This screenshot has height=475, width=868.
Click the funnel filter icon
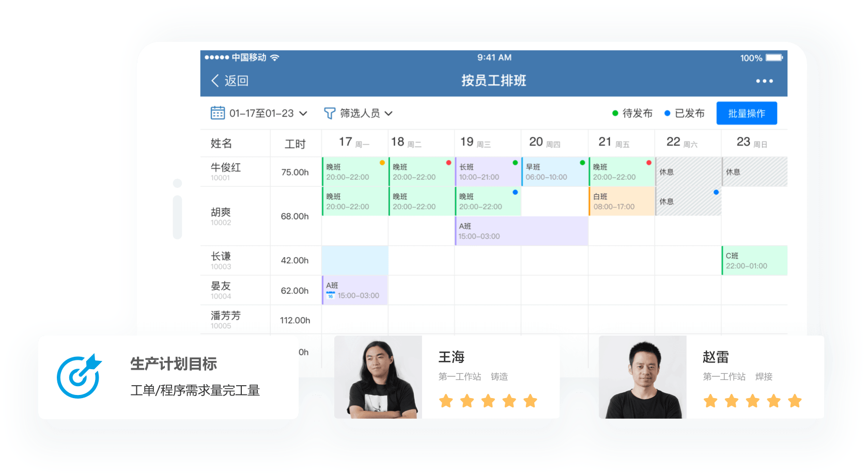click(x=329, y=113)
